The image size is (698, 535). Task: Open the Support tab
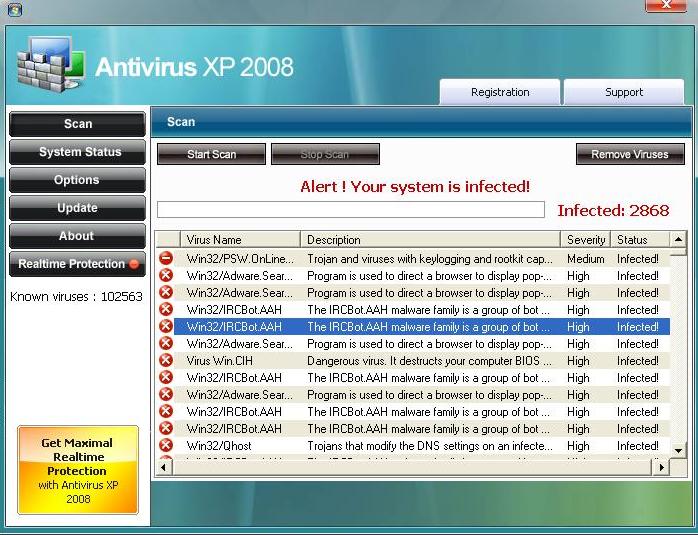(624, 92)
